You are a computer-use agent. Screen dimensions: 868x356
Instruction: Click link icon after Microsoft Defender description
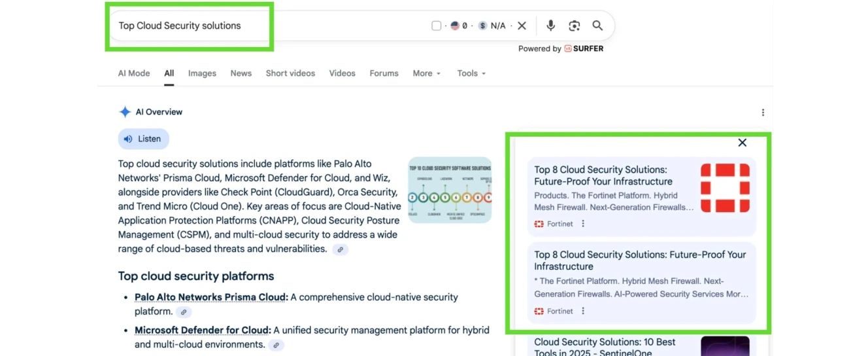[x=276, y=345]
